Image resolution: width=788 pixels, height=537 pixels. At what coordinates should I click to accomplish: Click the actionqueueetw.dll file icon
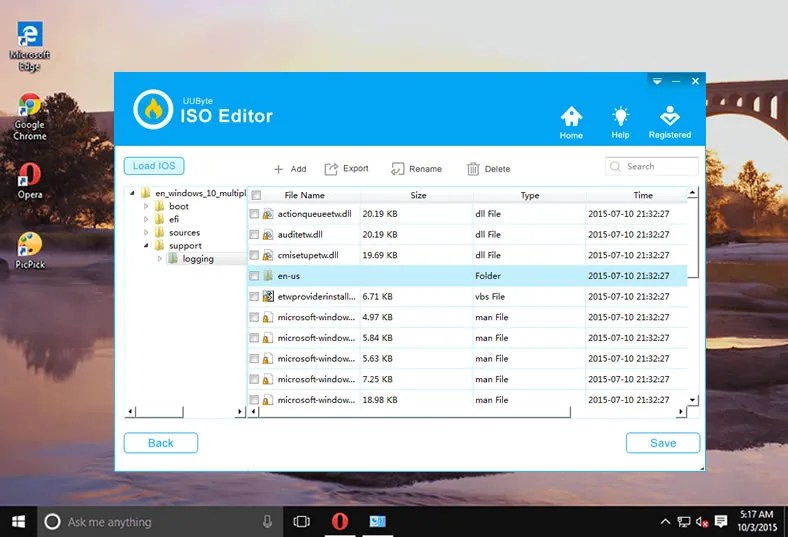pos(268,214)
